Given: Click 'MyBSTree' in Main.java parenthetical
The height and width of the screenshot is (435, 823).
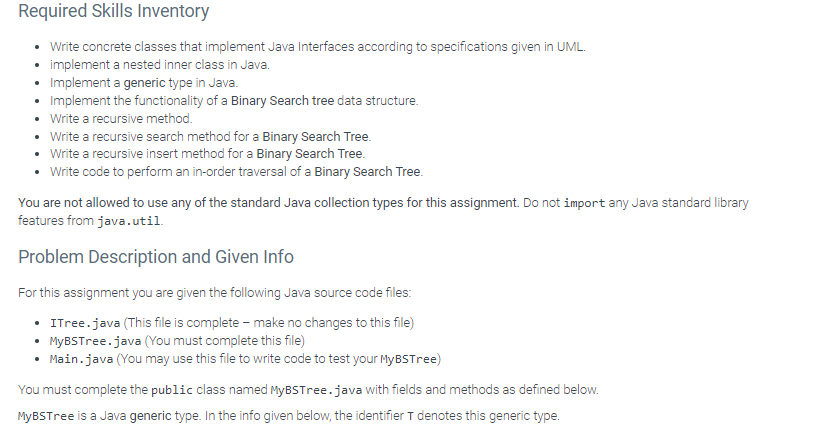Looking at the screenshot, I should [408, 359].
